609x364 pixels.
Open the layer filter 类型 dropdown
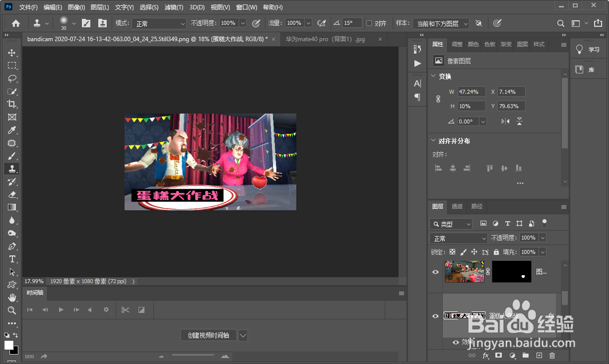pyautogui.click(x=451, y=224)
